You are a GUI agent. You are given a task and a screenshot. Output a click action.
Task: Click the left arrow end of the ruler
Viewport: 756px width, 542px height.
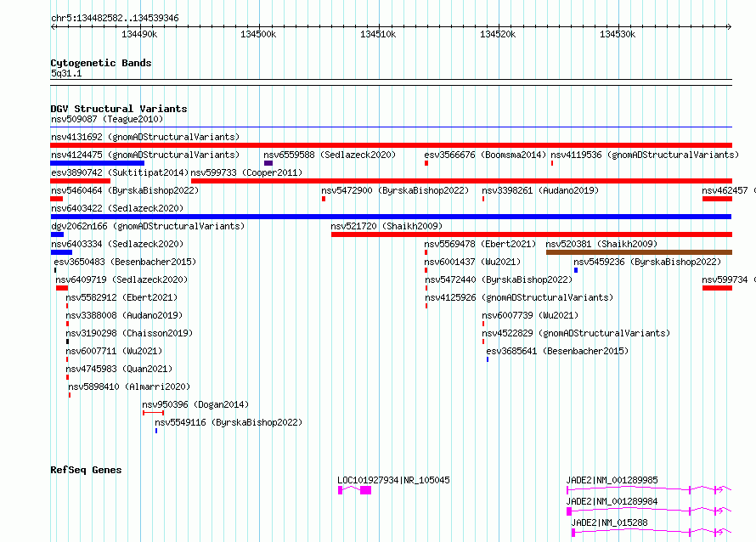pyautogui.click(x=54, y=27)
